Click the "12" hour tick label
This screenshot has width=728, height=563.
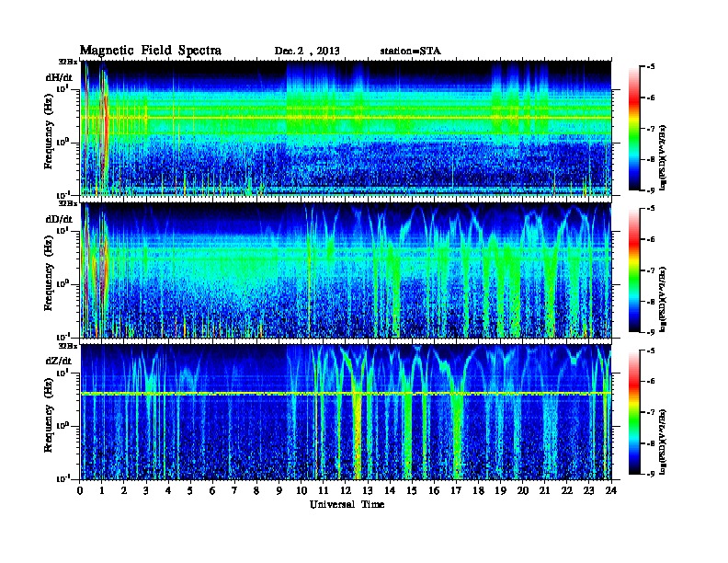coord(346,491)
